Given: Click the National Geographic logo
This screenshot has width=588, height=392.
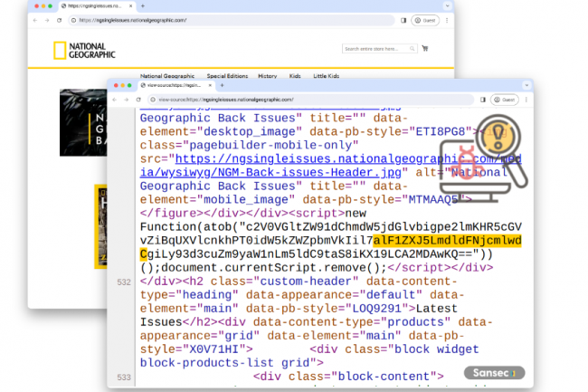Looking at the screenshot, I should coord(84,51).
